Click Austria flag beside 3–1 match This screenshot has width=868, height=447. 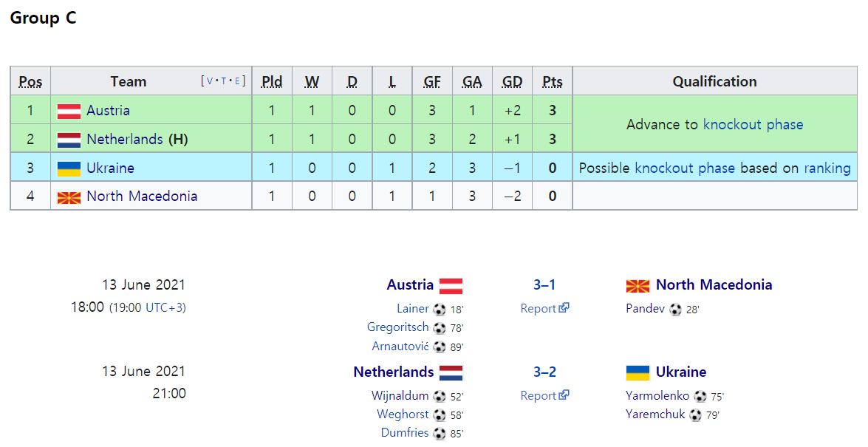tap(451, 286)
